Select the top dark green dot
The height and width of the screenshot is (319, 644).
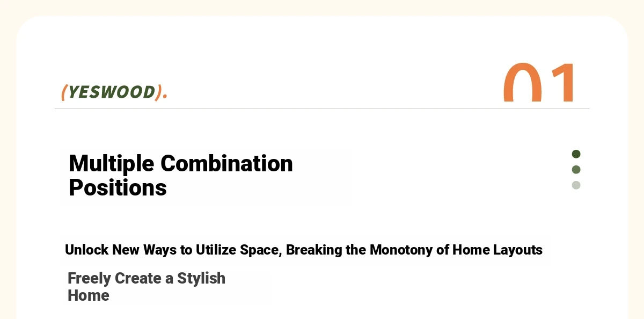(576, 154)
